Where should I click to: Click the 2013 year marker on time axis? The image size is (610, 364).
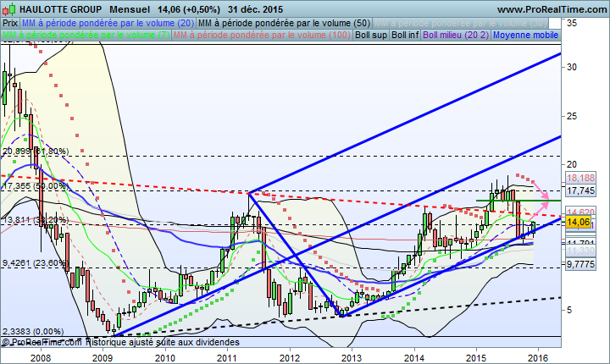(x=352, y=358)
